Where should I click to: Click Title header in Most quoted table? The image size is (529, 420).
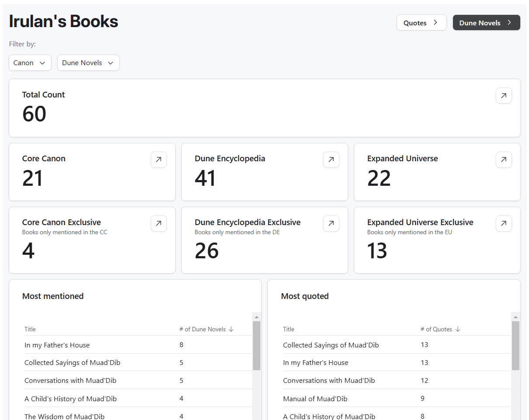(x=289, y=329)
